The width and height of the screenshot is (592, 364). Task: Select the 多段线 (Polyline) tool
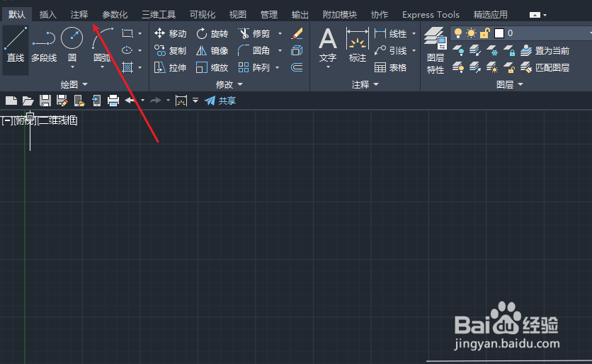(x=44, y=45)
